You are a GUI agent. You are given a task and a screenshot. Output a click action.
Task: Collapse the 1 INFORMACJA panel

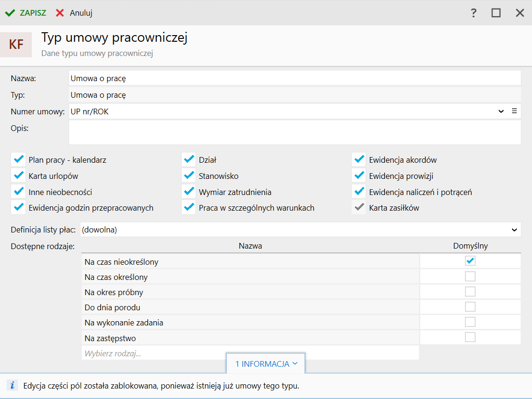[x=266, y=364]
